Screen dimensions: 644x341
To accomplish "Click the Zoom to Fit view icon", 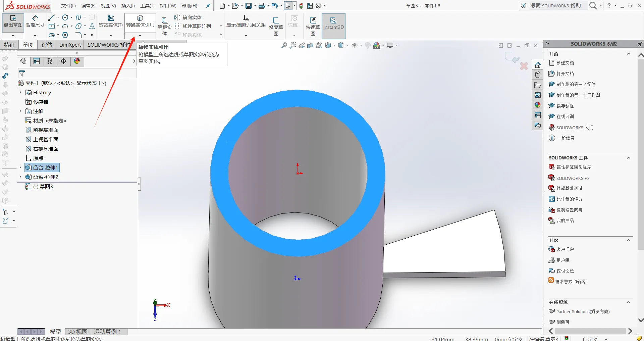I will pos(284,45).
